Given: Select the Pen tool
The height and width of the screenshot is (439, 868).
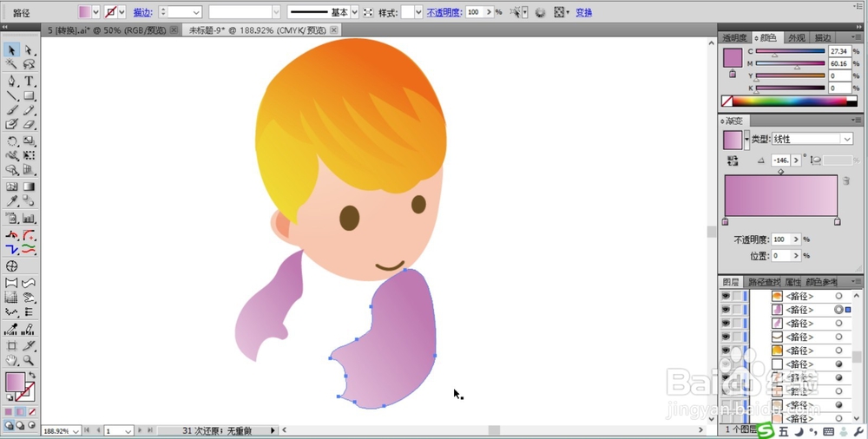Looking at the screenshot, I should click(11, 82).
